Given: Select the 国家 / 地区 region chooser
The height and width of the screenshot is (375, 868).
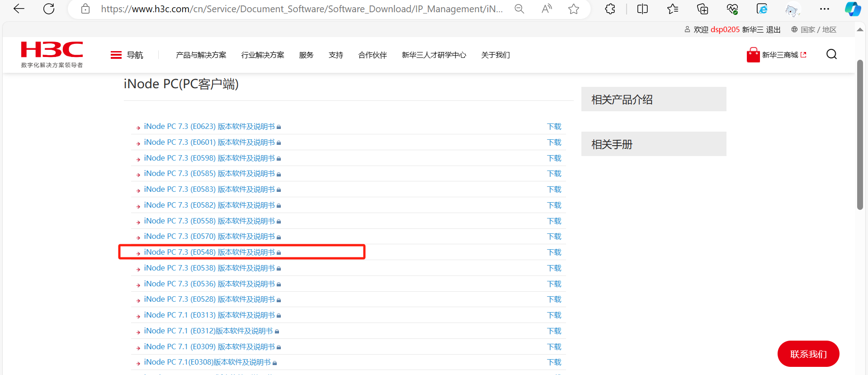Looking at the screenshot, I should [x=814, y=29].
